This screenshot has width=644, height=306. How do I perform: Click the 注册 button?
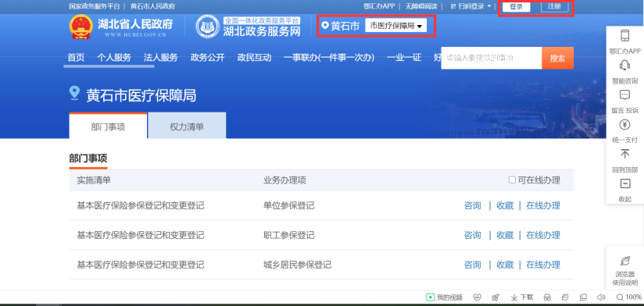[x=554, y=6]
